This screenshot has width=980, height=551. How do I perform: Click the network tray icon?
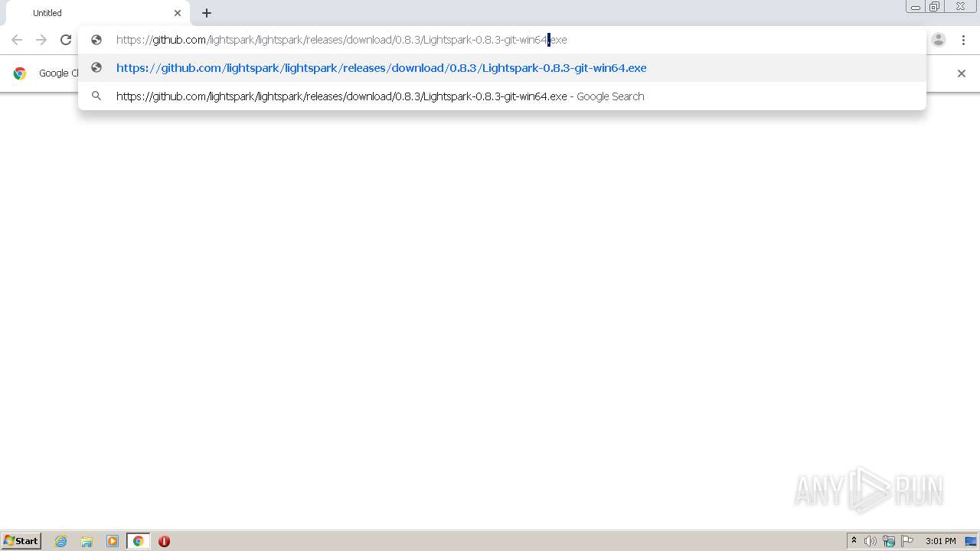(889, 541)
